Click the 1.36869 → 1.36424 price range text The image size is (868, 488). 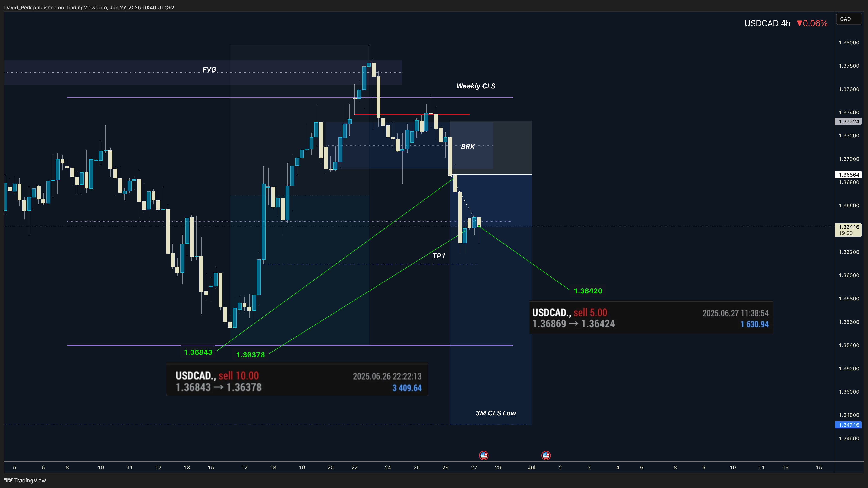(x=573, y=324)
